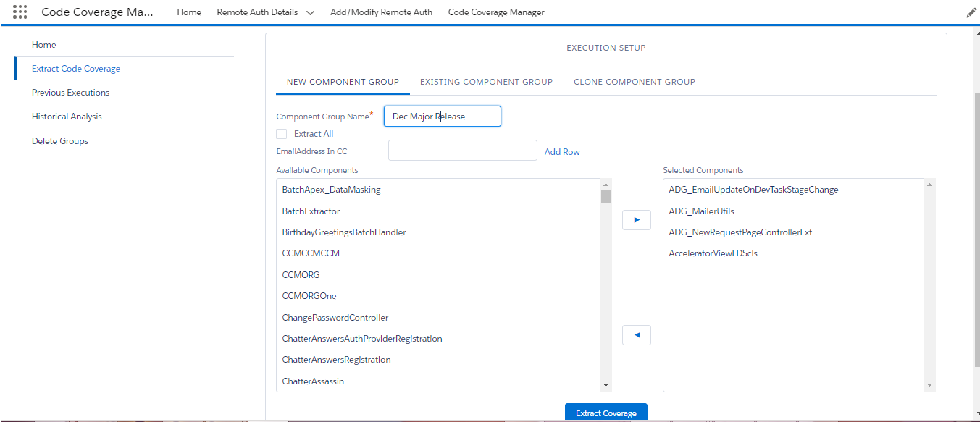The height and width of the screenshot is (422, 980).
Task: Move component right with the arrow button
Action: point(636,219)
